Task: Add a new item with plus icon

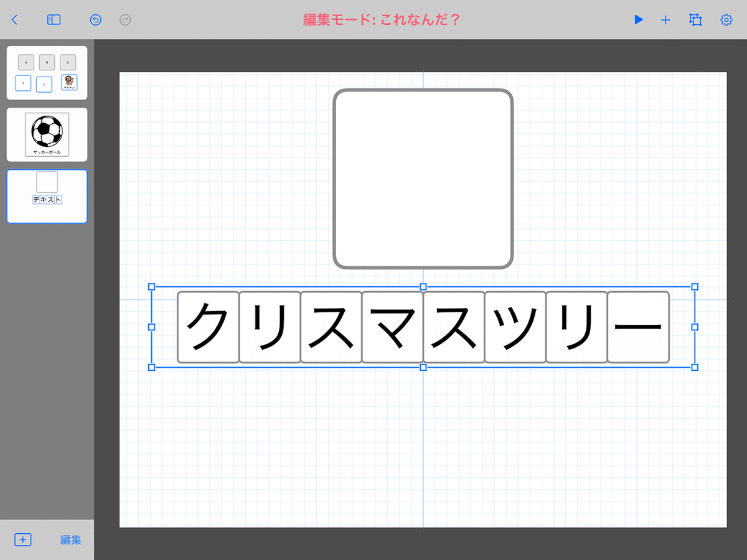Action: [x=665, y=20]
